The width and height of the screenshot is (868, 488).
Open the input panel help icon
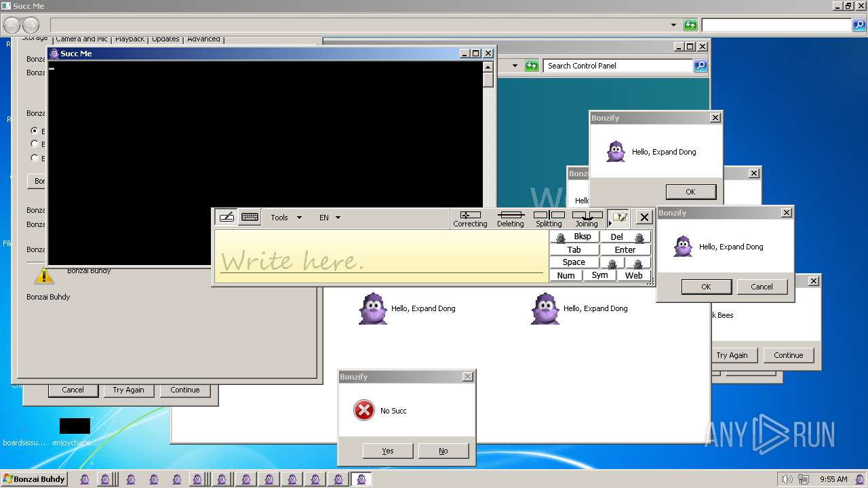point(618,218)
